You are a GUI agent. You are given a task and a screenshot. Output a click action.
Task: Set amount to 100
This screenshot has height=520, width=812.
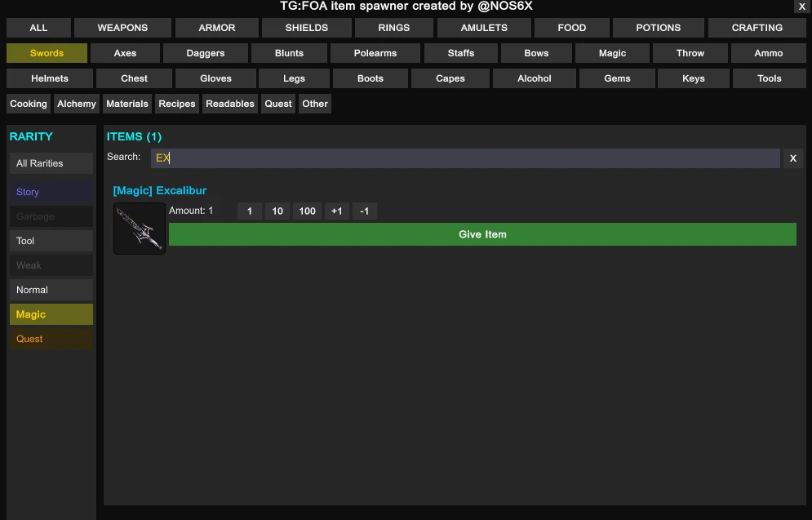pos(307,211)
